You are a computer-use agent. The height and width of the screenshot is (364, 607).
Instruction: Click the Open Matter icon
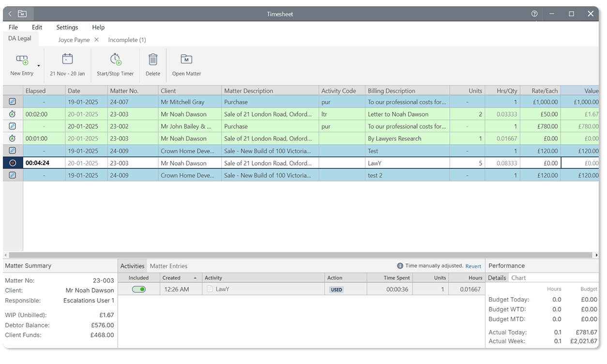186,60
